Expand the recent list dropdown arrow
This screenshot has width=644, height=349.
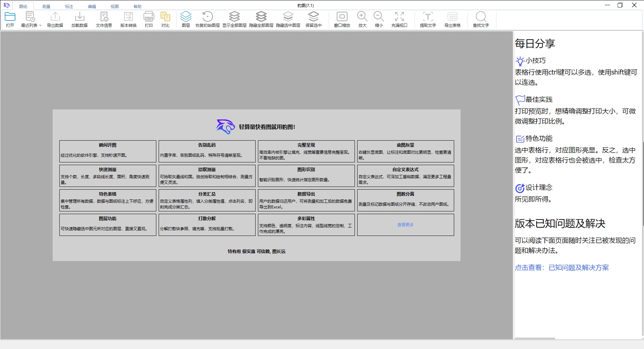click(40, 26)
